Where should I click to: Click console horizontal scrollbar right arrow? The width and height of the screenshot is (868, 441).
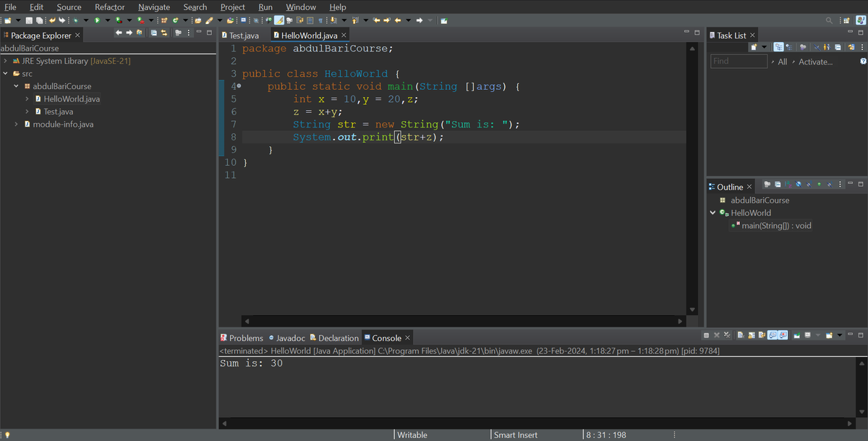click(850, 423)
